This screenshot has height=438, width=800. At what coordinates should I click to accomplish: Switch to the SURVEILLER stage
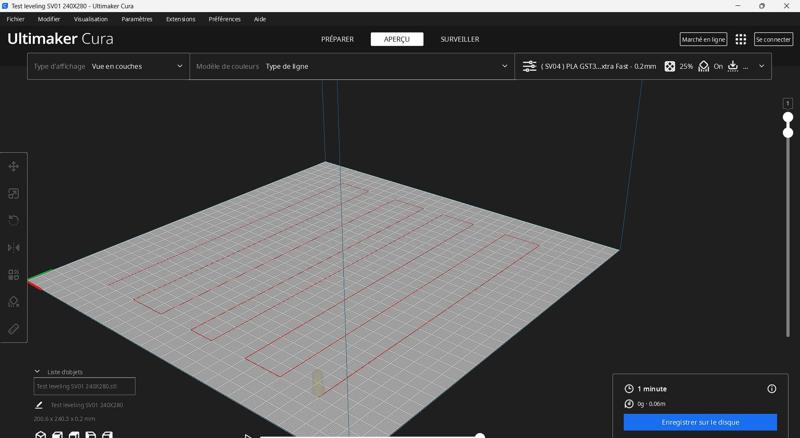[460, 39]
